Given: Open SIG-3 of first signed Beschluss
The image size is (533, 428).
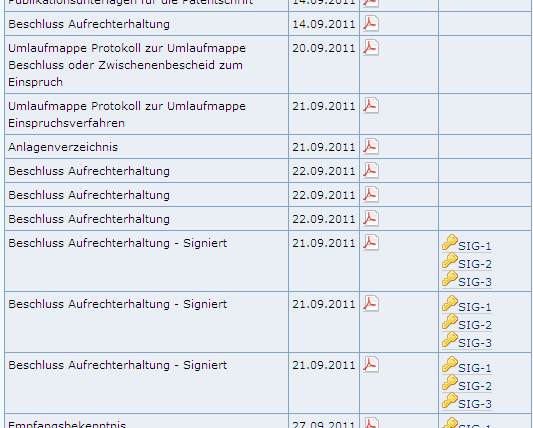Looking at the screenshot, I should (467, 279).
